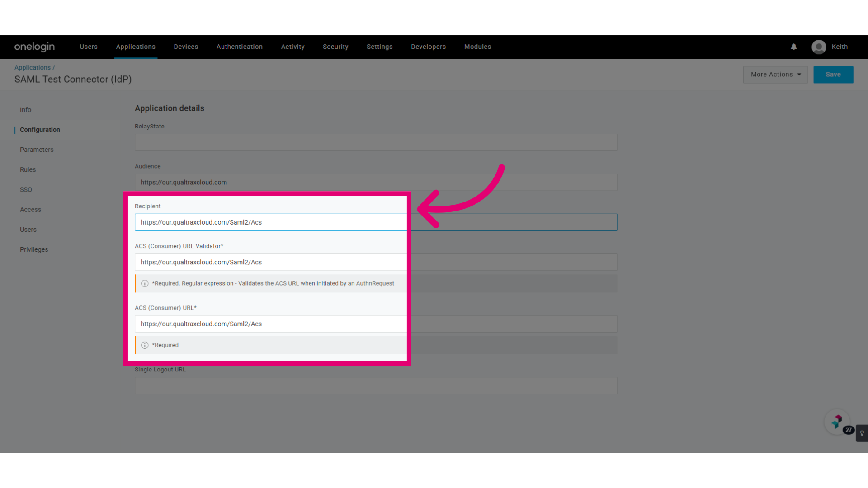Image resolution: width=868 pixels, height=488 pixels.
Task: Click info icon next to ACS validator hint
Action: (x=145, y=283)
